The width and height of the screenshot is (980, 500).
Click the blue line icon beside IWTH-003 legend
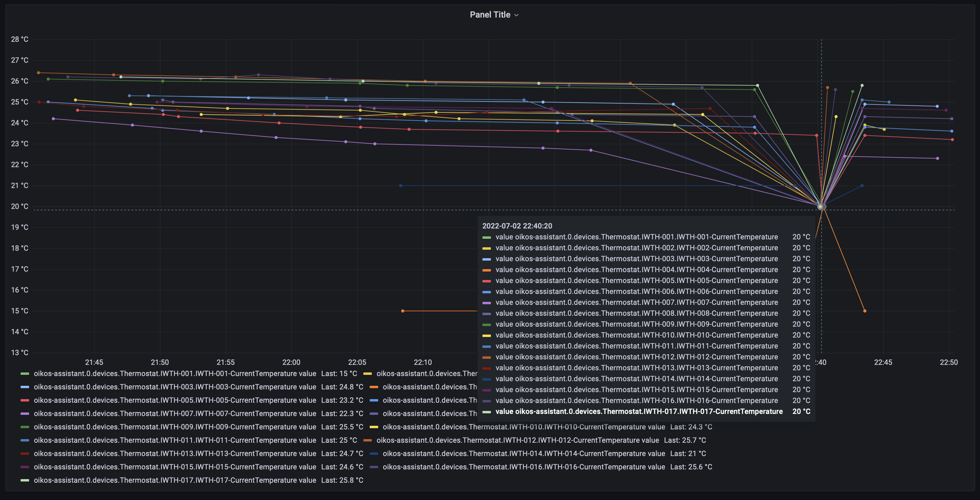tap(25, 387)
